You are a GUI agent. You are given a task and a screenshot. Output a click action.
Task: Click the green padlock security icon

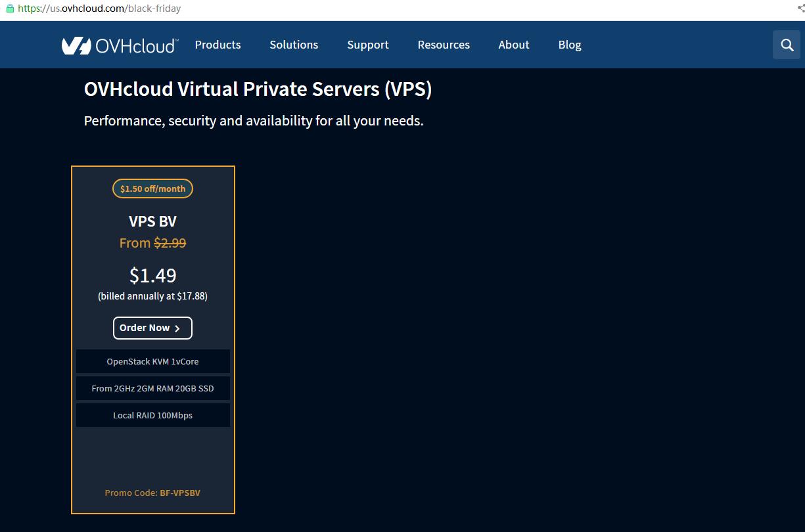[x=10, y=9]
